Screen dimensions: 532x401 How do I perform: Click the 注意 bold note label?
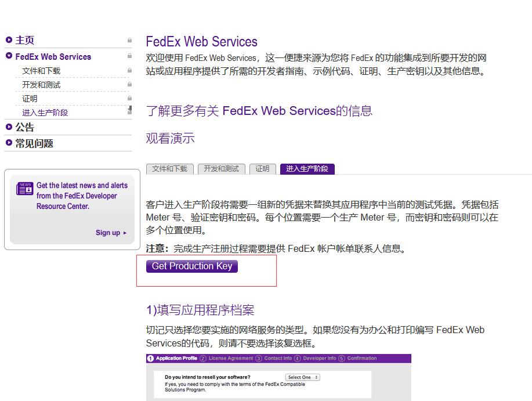pyautogui.click(x=157, y=249)
